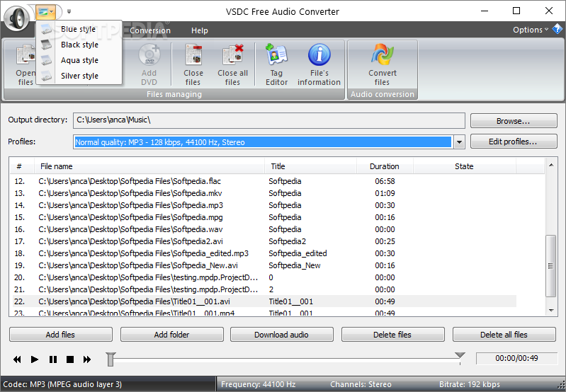Click Codec: MP3 status bar text
The image size is (566, 392).
[62, 384]
